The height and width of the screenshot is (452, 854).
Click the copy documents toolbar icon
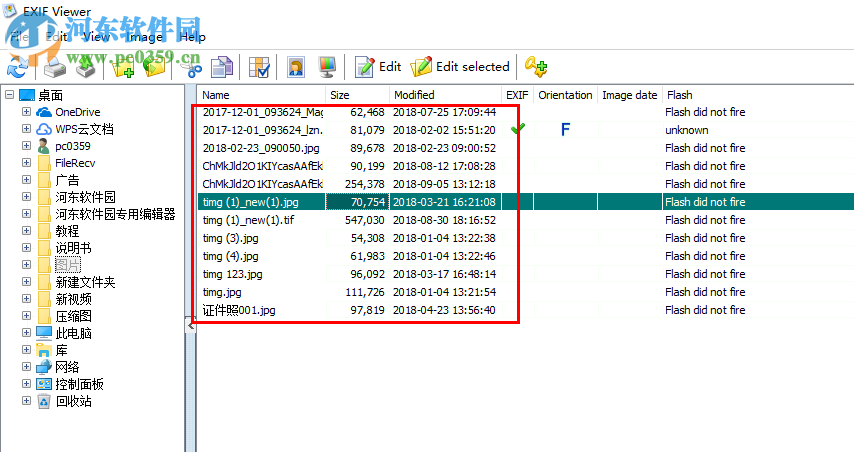pos(222,67)
